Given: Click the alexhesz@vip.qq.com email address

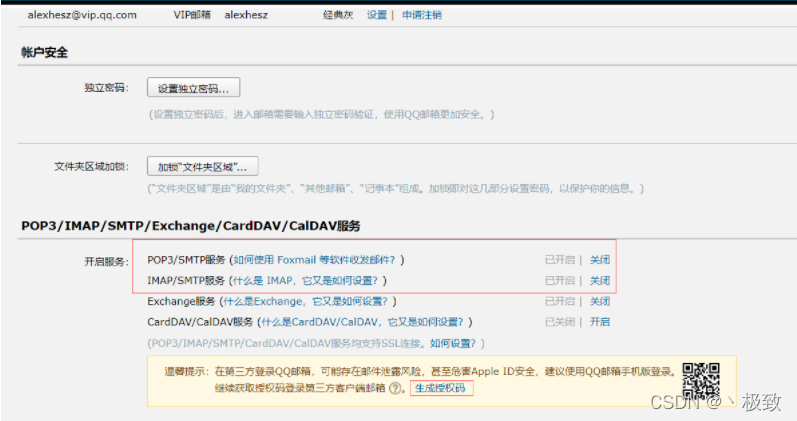Looking at the screenshot, I should pos(82,15).
